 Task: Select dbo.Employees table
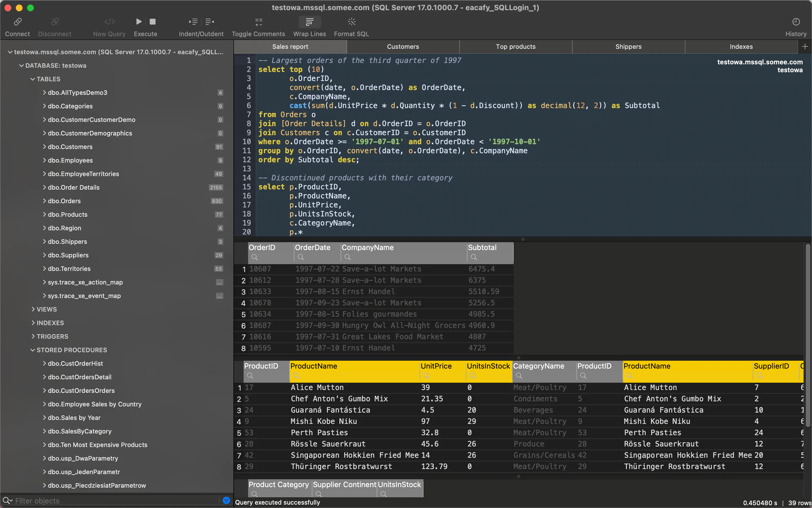tap(70, 160)
